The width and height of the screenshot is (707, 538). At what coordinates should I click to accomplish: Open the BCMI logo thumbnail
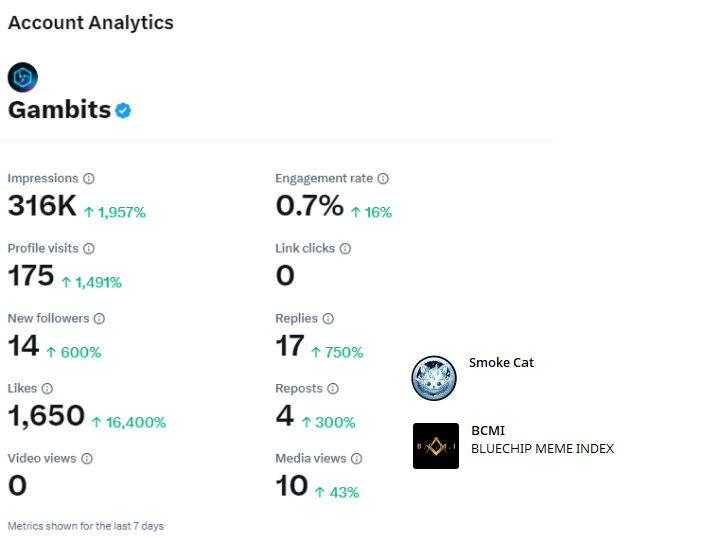point(436,446)
